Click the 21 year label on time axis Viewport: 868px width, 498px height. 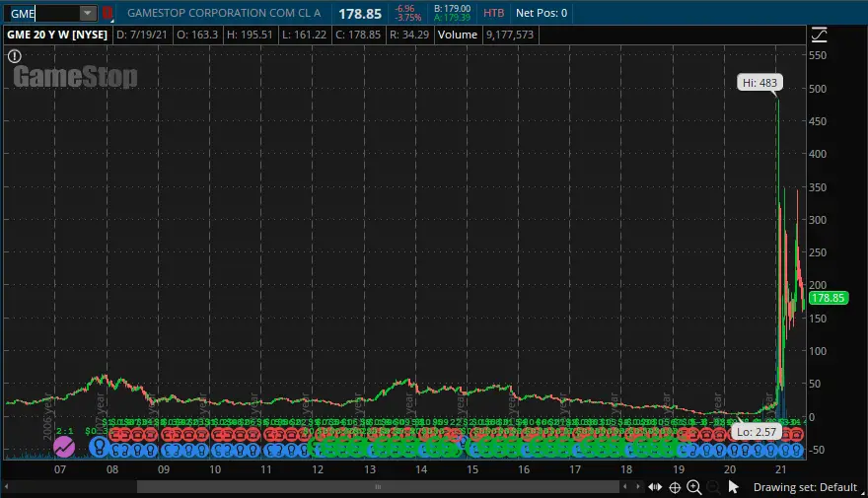pyautogui.click(x=780, y=469)
